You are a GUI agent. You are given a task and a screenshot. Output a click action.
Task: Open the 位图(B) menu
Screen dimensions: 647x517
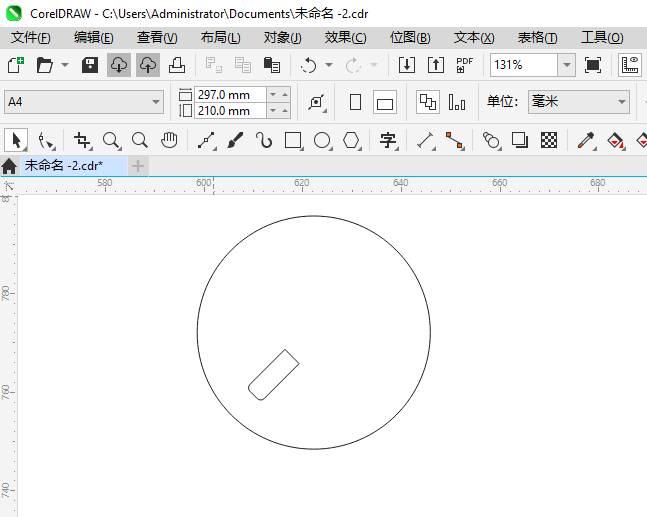tap(410, 38)
